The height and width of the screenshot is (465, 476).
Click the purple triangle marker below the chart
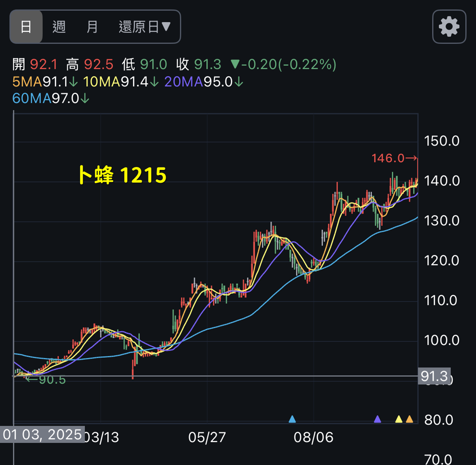click(x=377, y=419)
